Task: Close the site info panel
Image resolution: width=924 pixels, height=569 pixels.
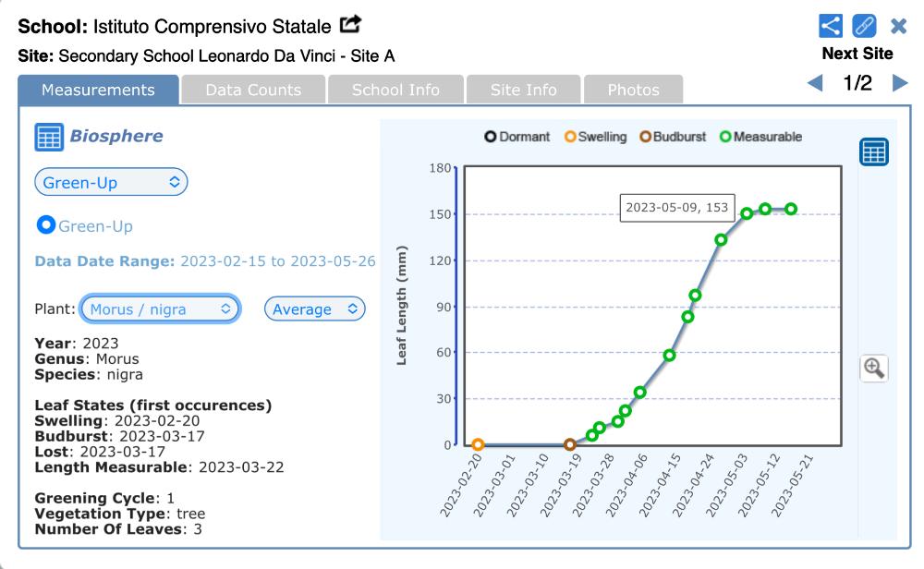Action: (x=898, y=26)
